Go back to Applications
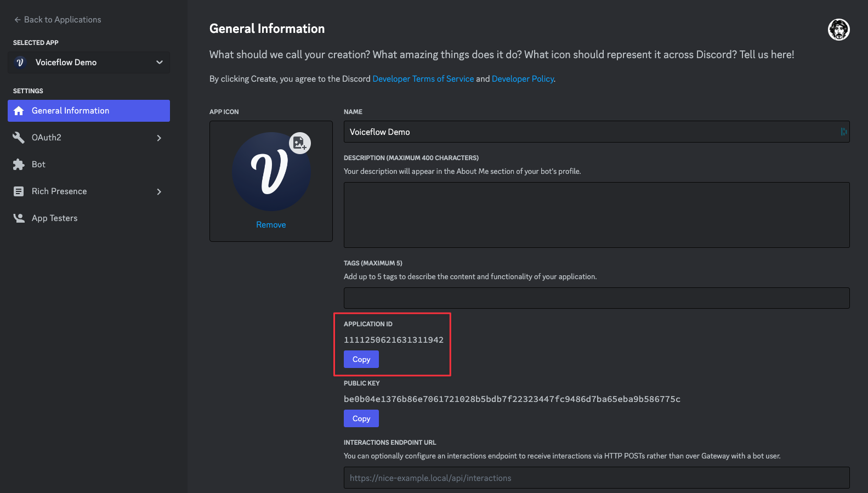This screenshot has width=868, height=493. point(58,20)
